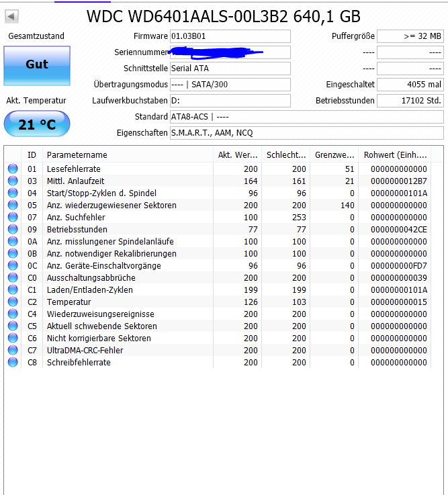This screenshot has width=448, height=495.
Task: Click the Akt. Wer... column header
Action: point(237,155)
